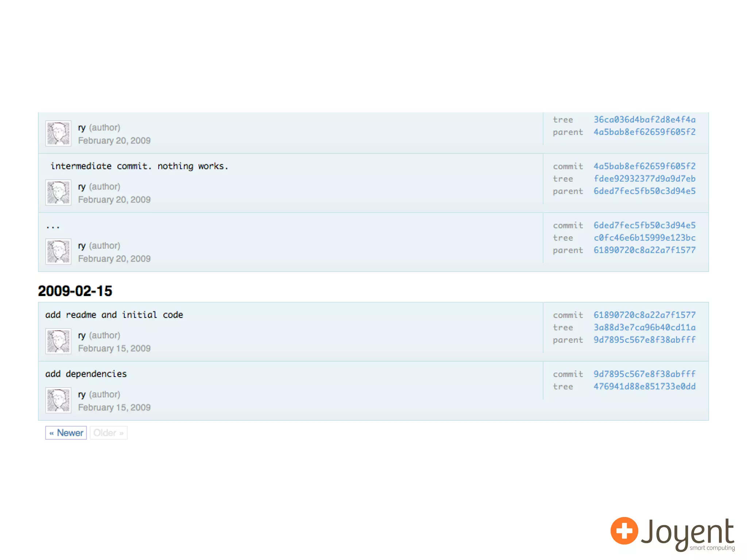Open tree hash fdee92932377d9a9d7eb
747x560 pixels.
[644, 179]
